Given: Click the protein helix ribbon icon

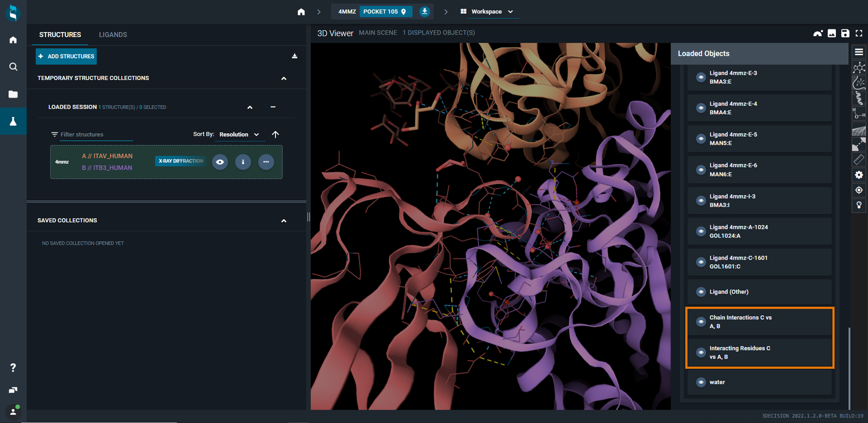Looking at the screenshot, I should tap(858, 98).
